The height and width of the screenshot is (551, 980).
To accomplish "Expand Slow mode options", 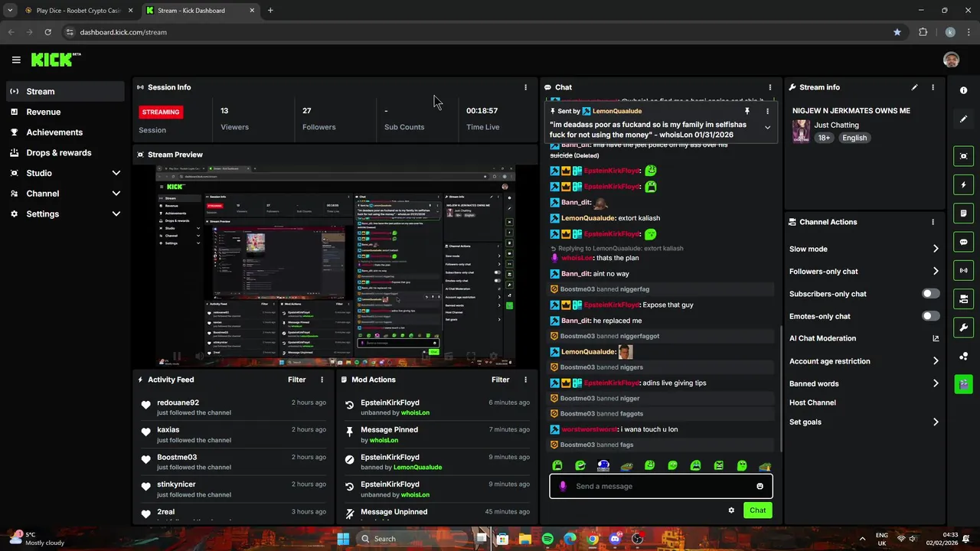I will [x=936, y=249].
